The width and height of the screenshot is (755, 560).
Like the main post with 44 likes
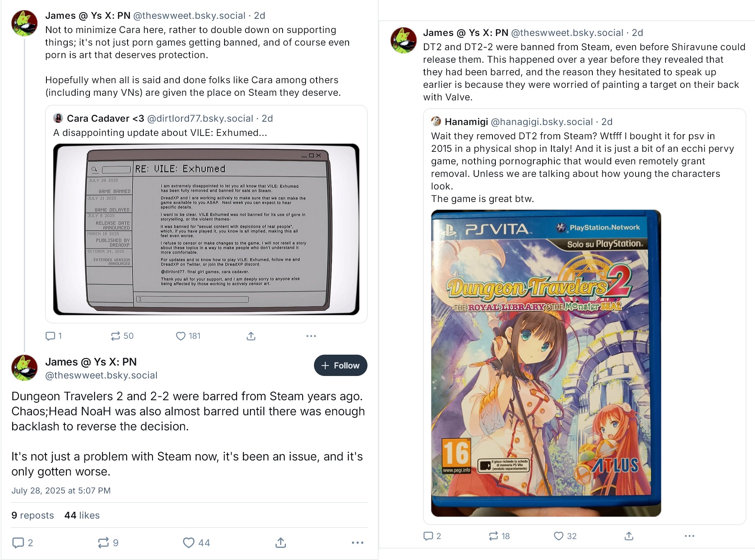pyautogui.click(x=196, y=542)
